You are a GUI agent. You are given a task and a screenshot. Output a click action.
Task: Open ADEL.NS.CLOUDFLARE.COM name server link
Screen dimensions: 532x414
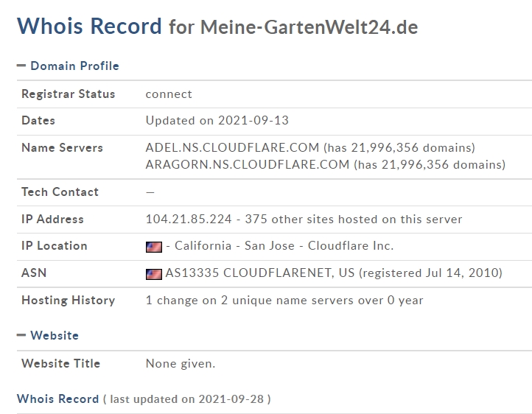point(232,147)
